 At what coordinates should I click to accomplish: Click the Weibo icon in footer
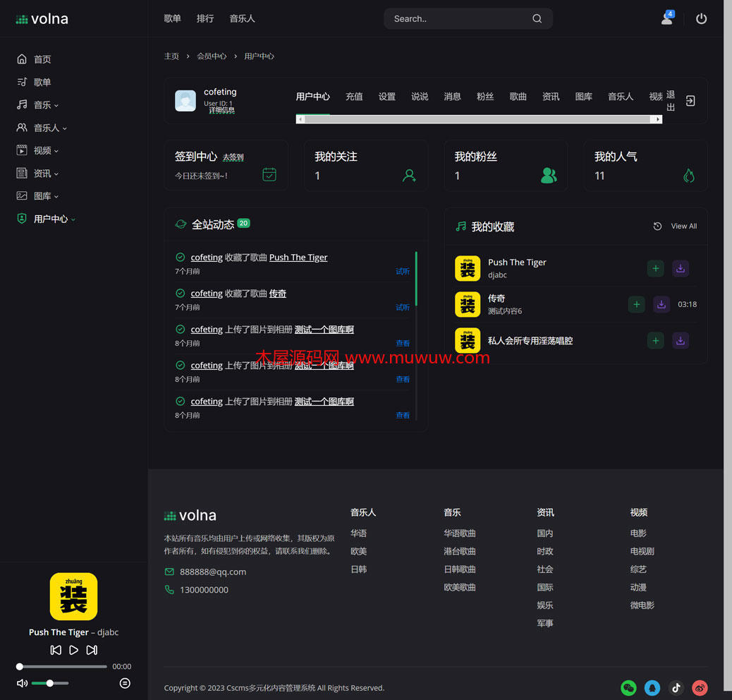(x=700, y=687)
